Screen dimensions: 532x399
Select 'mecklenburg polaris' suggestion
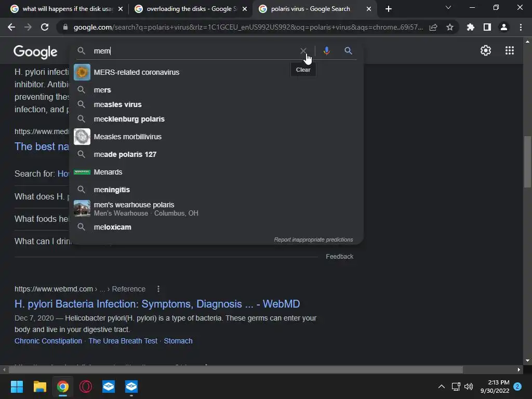click(216, 119)
